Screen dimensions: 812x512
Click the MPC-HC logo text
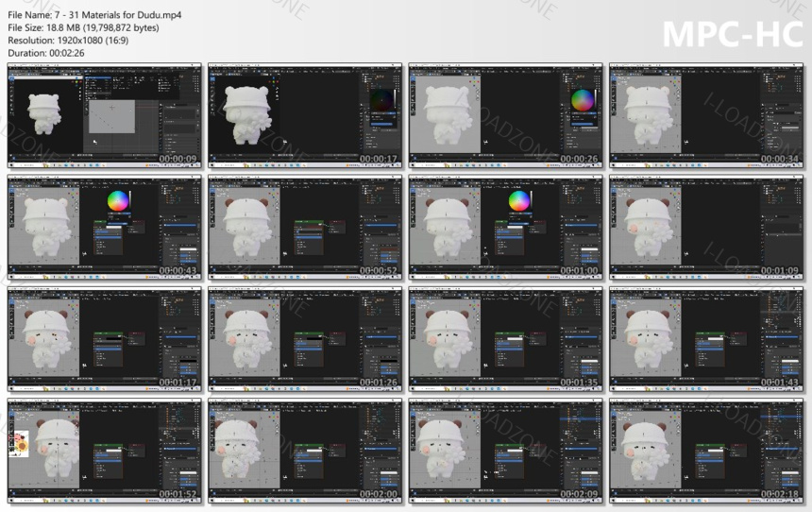(732, 33)
